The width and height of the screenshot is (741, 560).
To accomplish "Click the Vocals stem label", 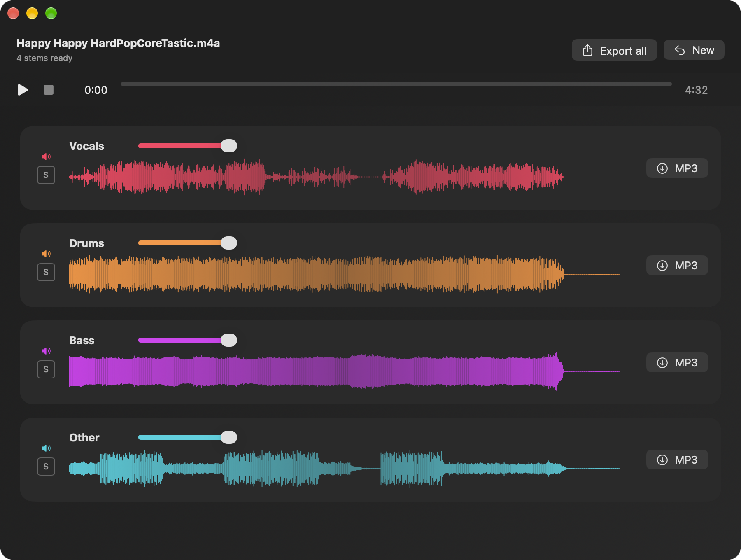I will coord(86,146).
